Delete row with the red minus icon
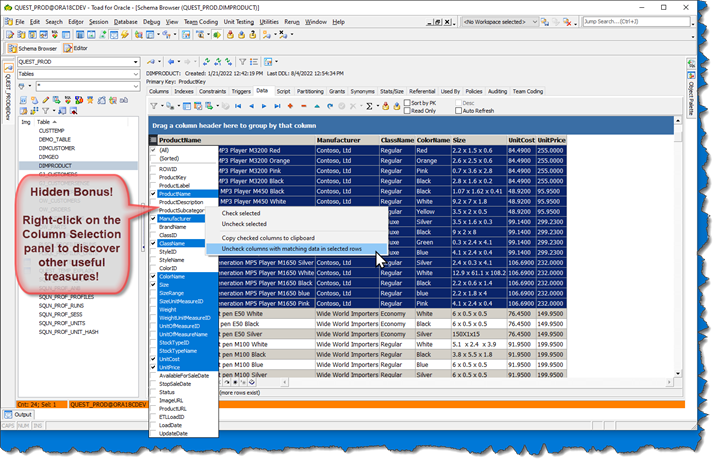The image size is (720, 466). (304, 106)
